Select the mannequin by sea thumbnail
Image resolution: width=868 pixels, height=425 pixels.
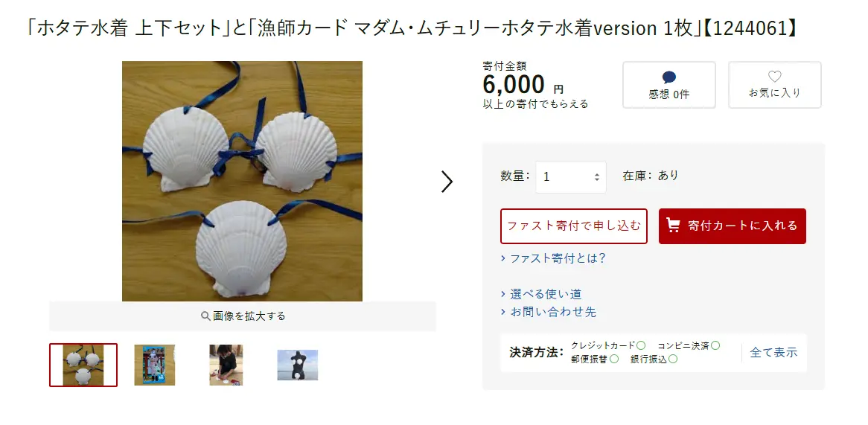tap(298, 365)
